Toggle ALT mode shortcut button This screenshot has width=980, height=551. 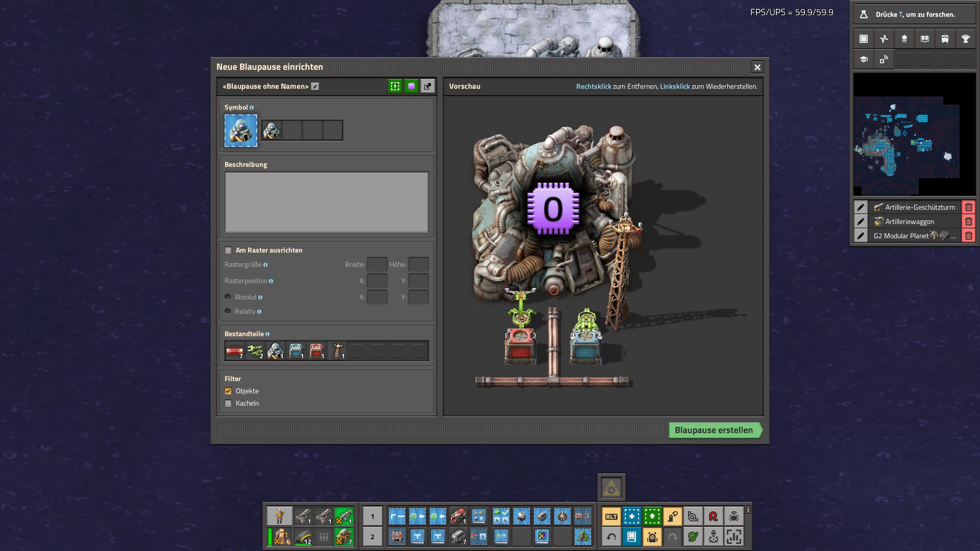611,516
